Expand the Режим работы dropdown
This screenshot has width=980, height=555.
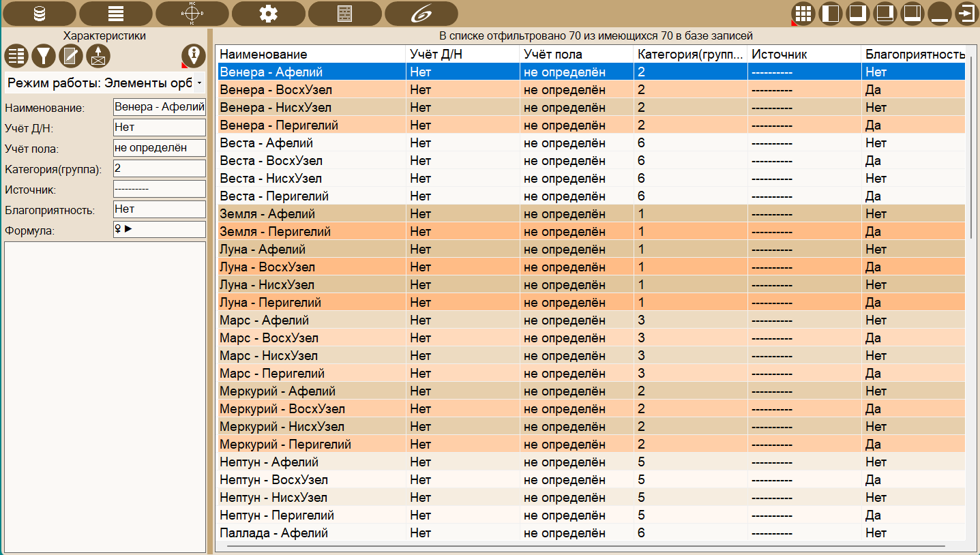tap(198, 82)
